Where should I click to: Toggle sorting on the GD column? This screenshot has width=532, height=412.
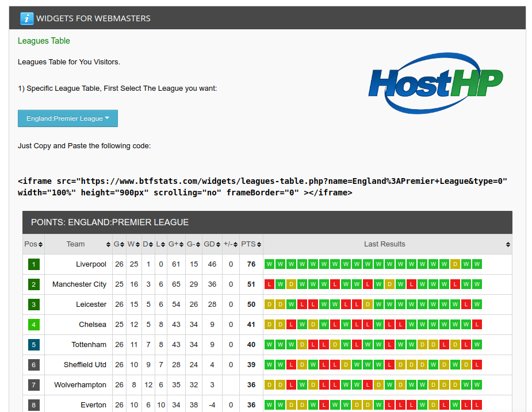211,244
